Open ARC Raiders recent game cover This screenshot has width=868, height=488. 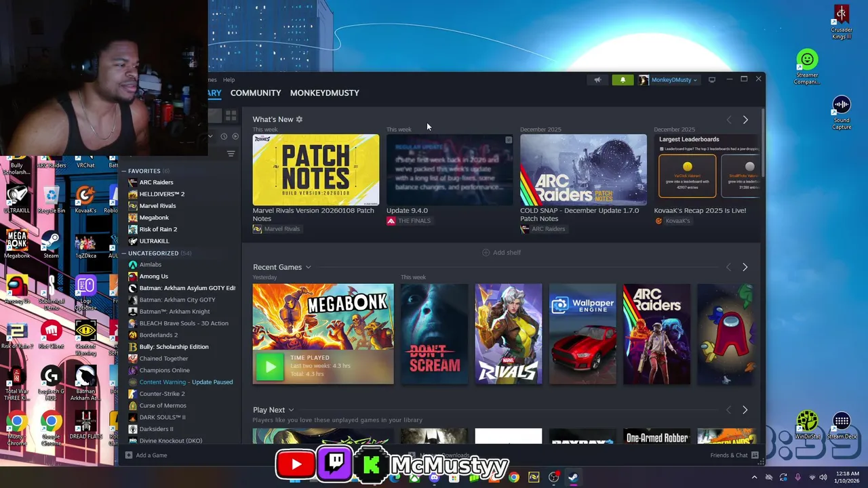click(656, 334)
